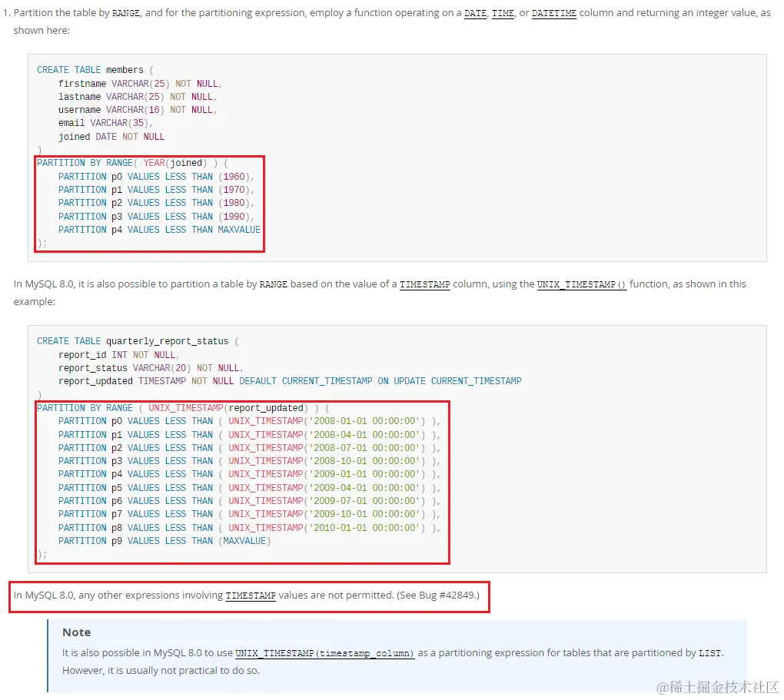Click partition p2 LESS THAN (1980) line
784x700 pixels.
[156, 203]
